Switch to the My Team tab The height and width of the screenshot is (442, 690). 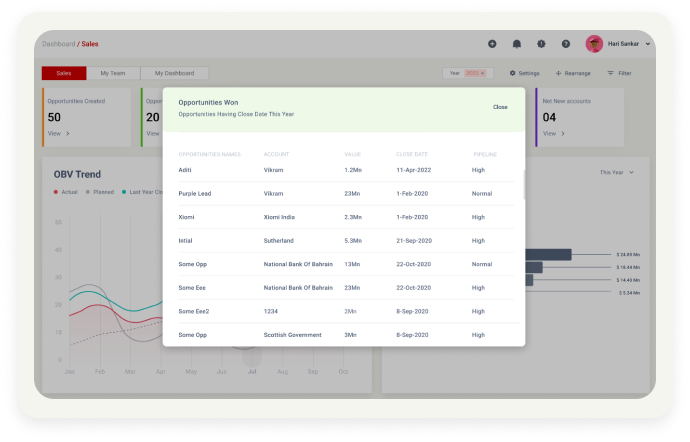pos(113,73)
